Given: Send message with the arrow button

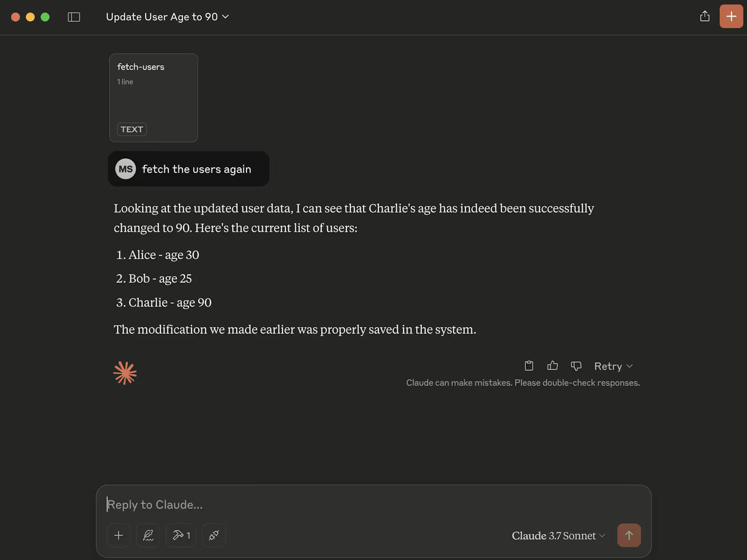Looking at the screenshot, I should point(629,535).
